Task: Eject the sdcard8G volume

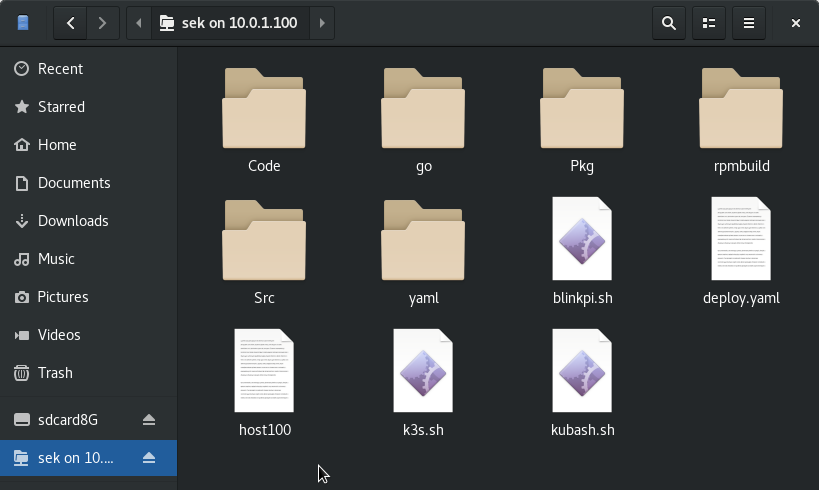Action: [x=149, y=419]
